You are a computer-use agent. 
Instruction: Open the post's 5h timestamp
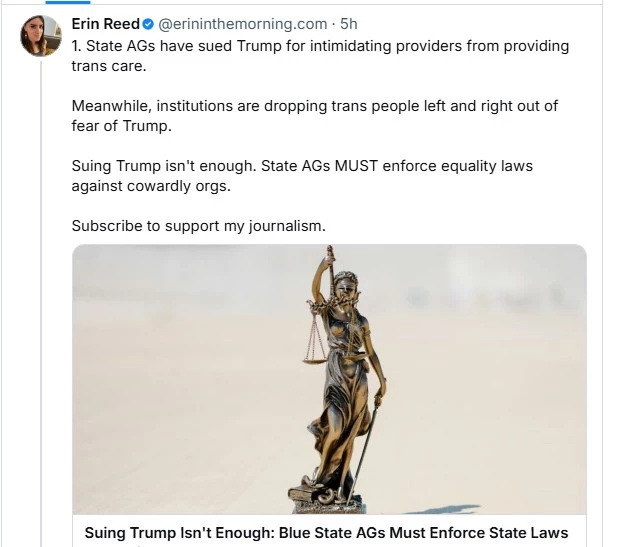pos(349,24)
